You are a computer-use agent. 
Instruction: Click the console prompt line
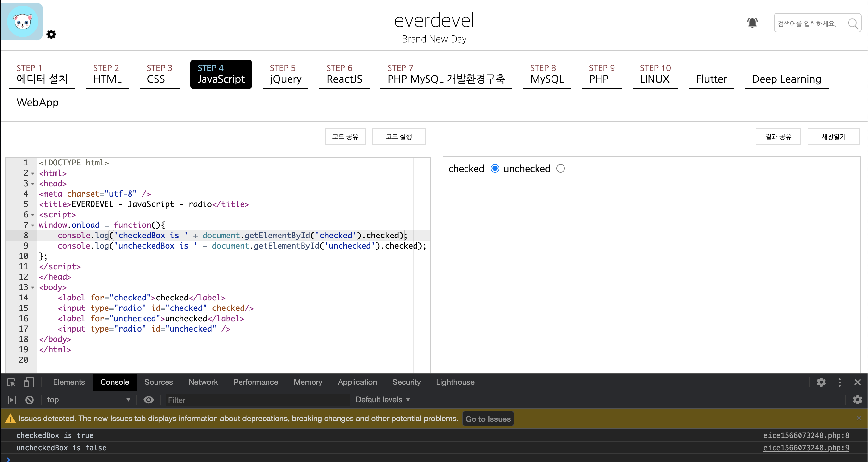434,459
